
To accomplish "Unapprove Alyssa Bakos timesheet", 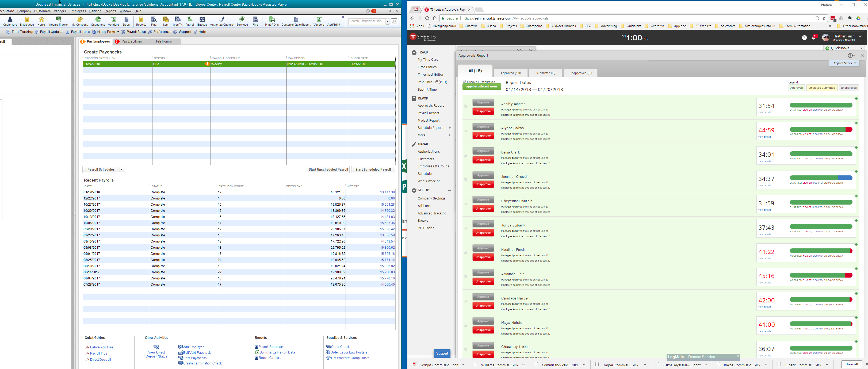I will 483,136.
